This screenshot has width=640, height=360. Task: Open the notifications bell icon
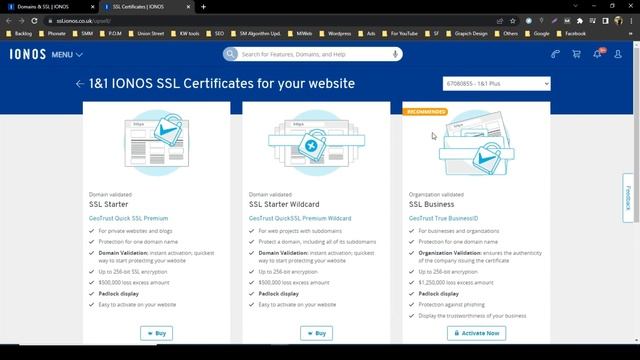pos(598,54)
